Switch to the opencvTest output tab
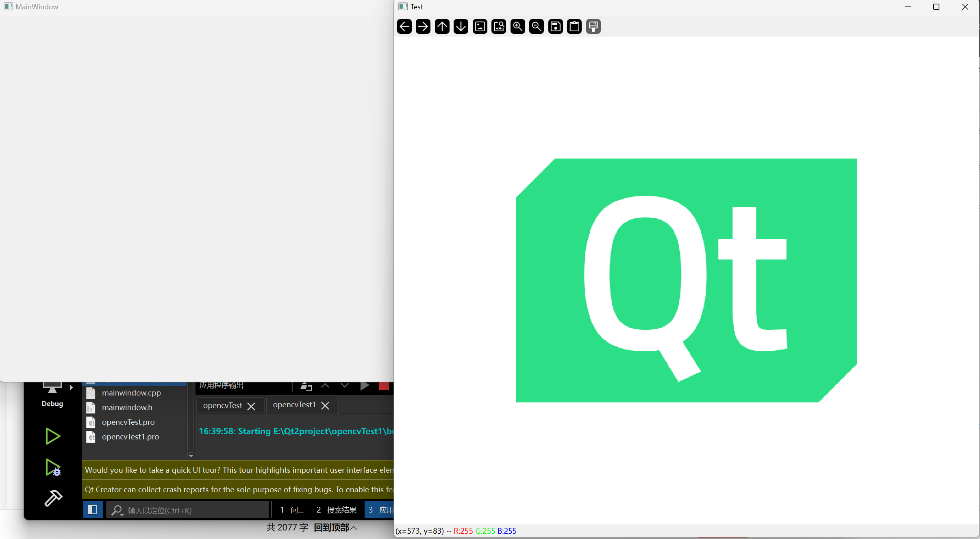The image size is (980, 539). [222, 406]
